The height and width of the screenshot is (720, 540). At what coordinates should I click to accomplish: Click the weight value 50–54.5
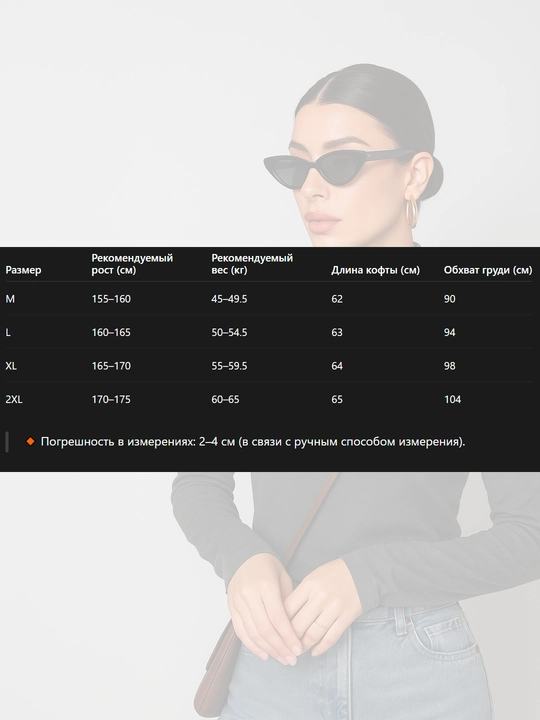229,332
